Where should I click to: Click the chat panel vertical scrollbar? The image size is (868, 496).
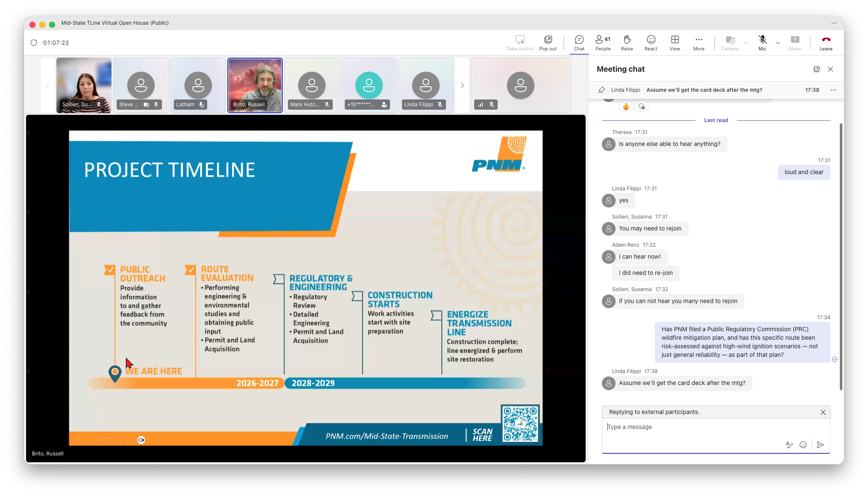pos(841,256)
